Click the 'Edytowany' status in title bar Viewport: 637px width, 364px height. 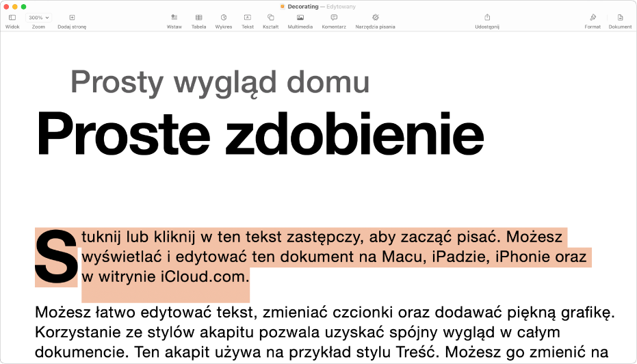coord(341,7)
